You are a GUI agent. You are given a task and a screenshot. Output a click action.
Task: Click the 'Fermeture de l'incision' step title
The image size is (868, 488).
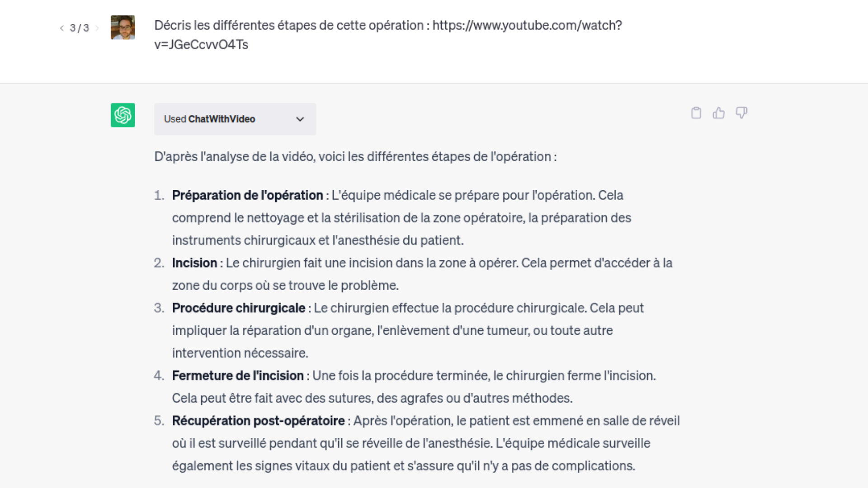coord(238,376)
